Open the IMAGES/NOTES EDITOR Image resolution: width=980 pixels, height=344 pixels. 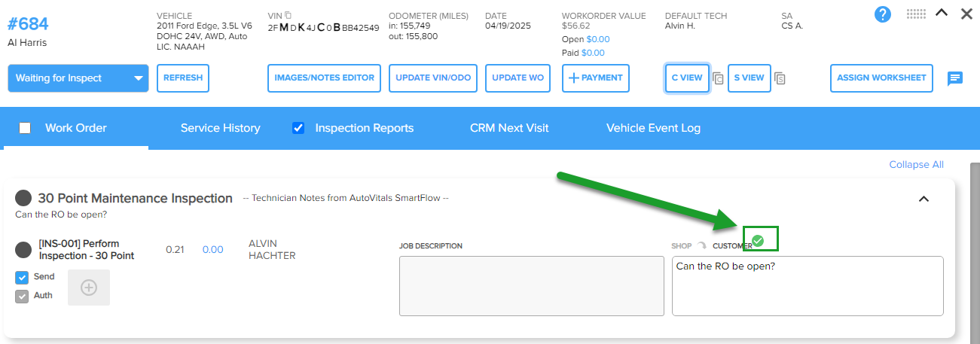[x=324, y=78]
